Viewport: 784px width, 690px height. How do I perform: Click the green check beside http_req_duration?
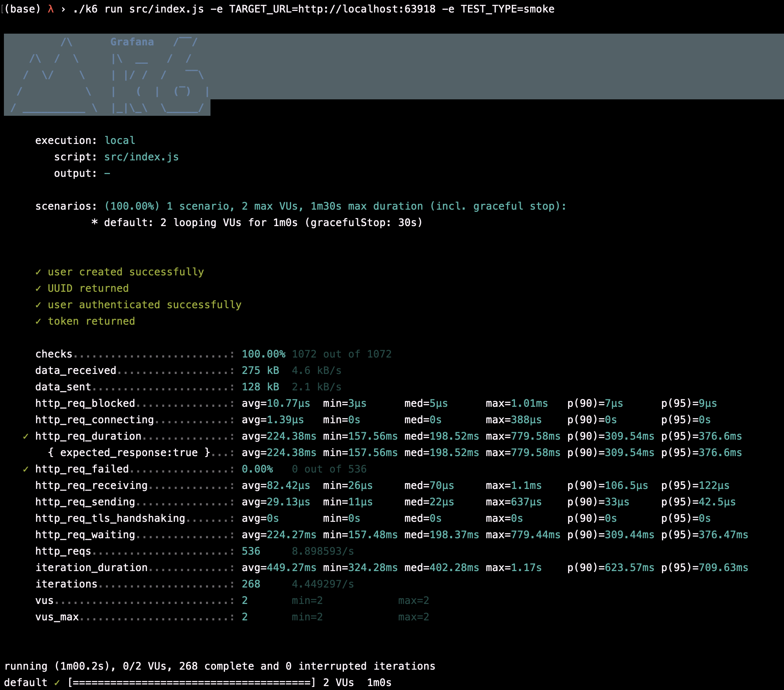coord(26,436)
